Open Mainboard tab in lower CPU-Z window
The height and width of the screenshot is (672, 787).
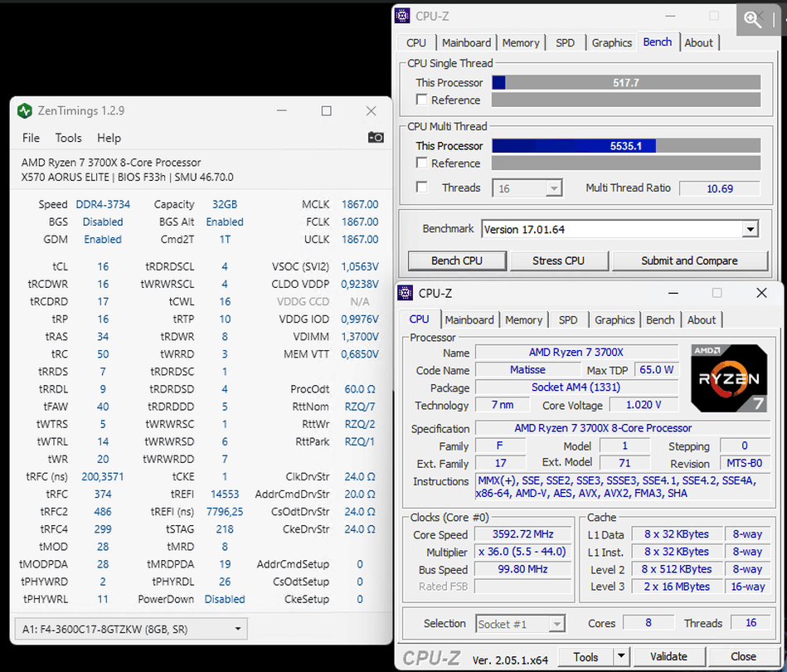point(469,320)
